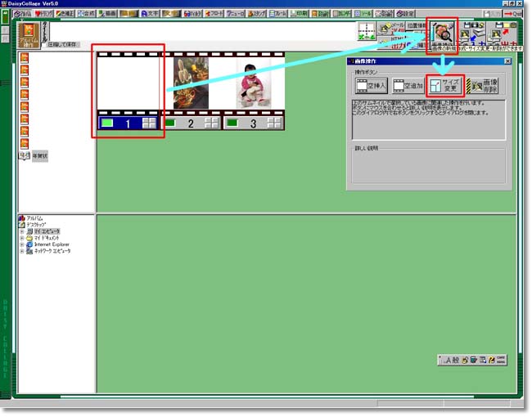Open the アルバム操作 album operation button

pos(29,35)
